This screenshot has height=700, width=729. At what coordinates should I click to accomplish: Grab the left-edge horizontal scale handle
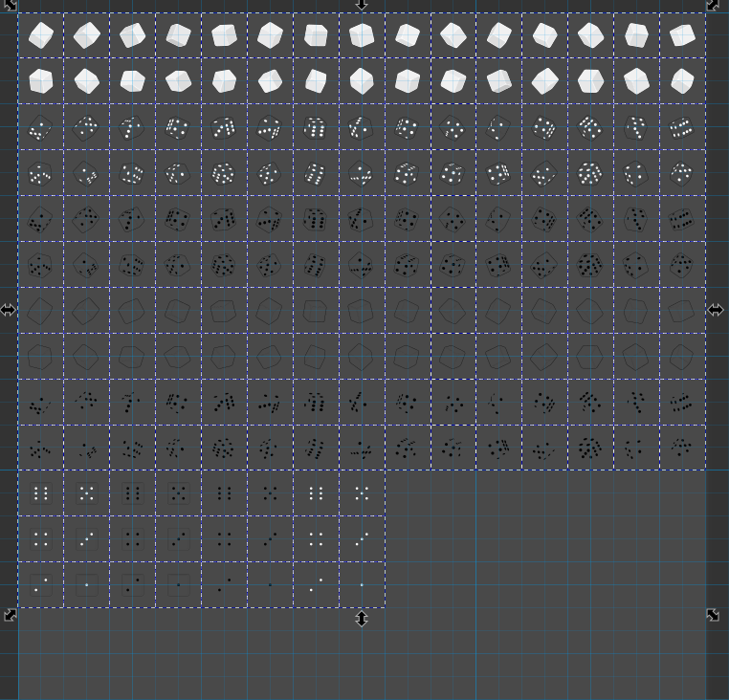8,310
